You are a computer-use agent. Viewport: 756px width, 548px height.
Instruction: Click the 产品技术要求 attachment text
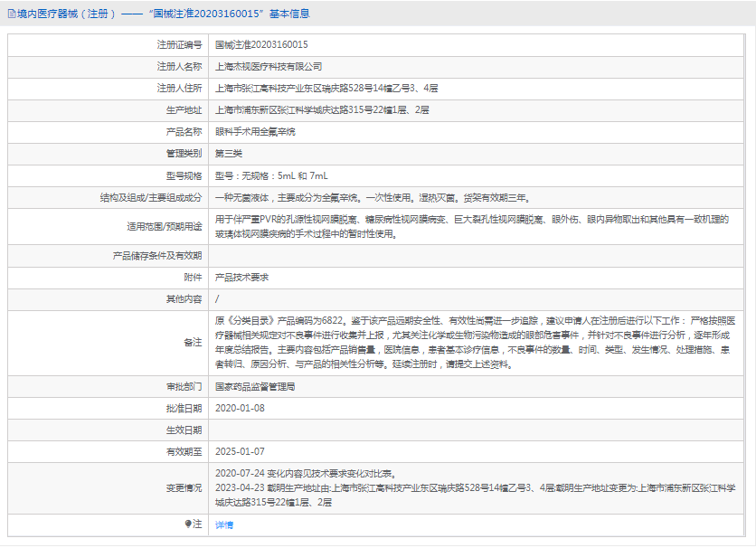(x=241, y=277)
